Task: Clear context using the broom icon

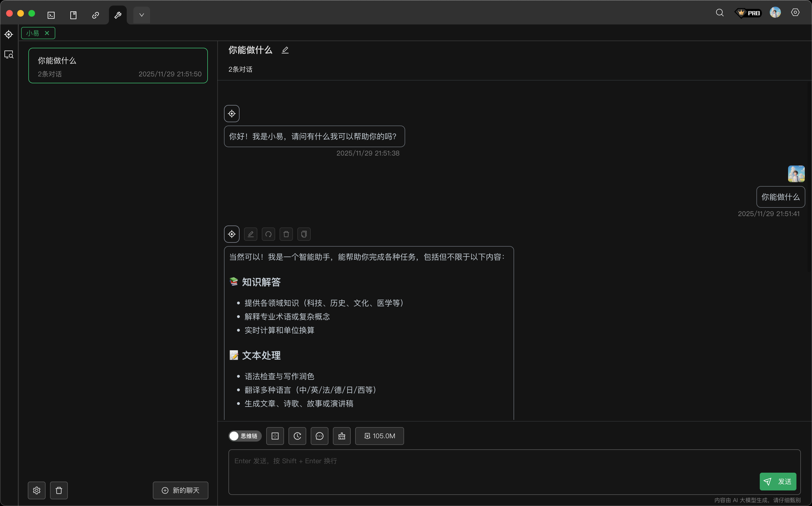Action: click(x=342, y=436)
